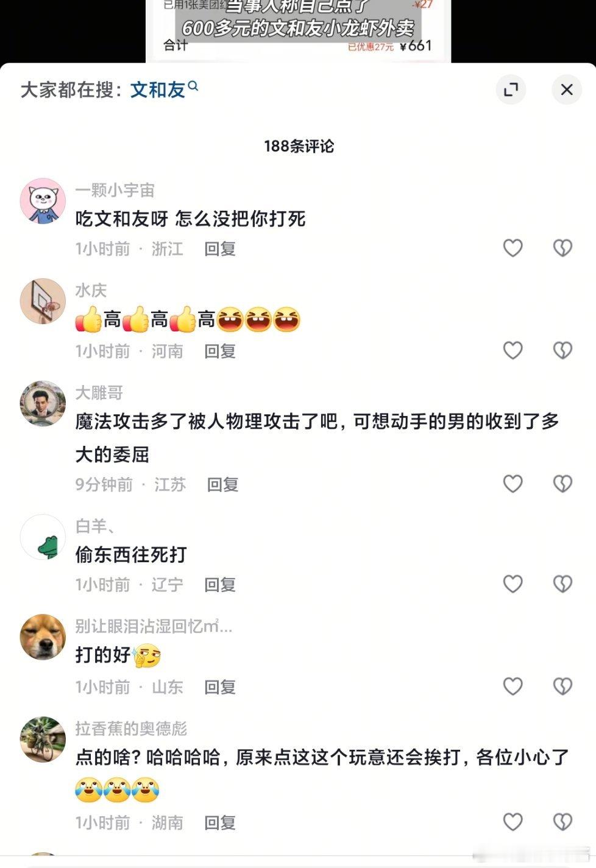Reply to 一颗小宇宙's comment

click(x=220, y=249)
